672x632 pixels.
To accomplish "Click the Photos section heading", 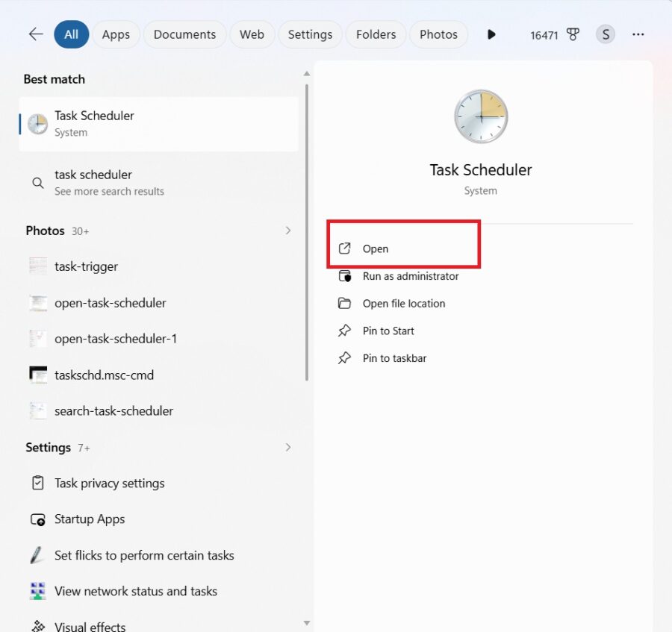I will tap(45, 231).
